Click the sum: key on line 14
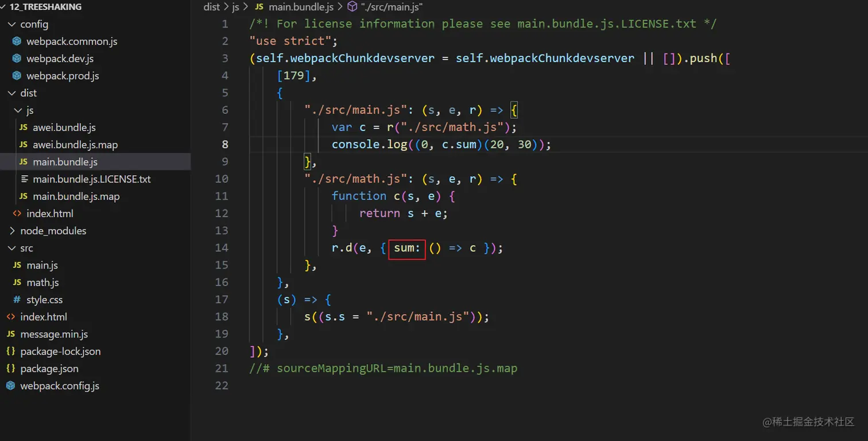This screenshot has width=868, height=441. [x=407, y=249]
